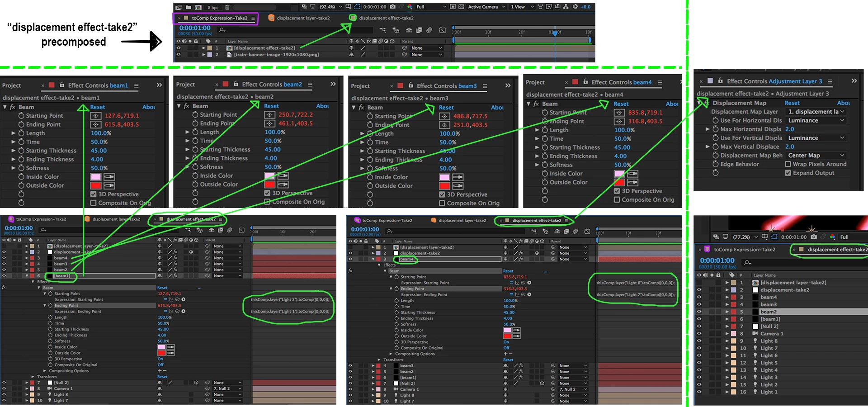
Task: Expand the Max Vertical Displacement property
Action: tap(708, 147)
